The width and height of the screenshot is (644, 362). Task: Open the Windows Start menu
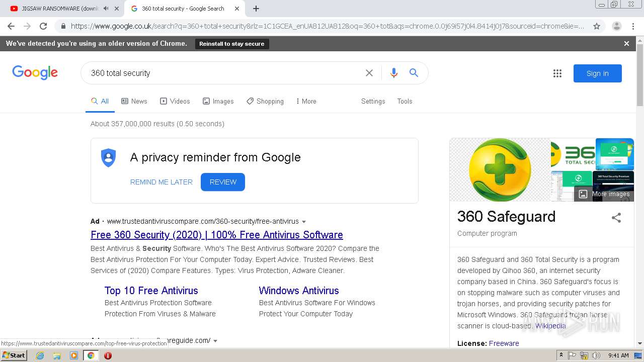coord(14,355)
